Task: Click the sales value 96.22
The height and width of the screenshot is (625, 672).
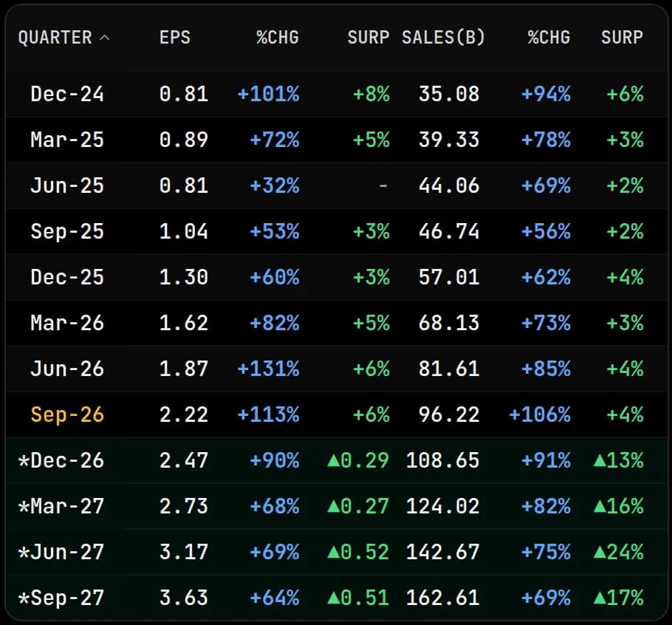Action: (449, 414)
